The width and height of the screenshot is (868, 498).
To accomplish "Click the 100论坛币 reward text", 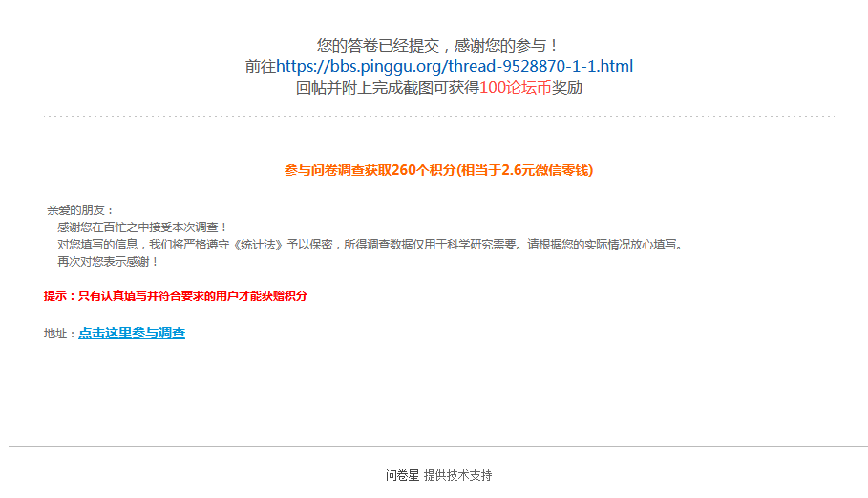I will tap(516, 88).
